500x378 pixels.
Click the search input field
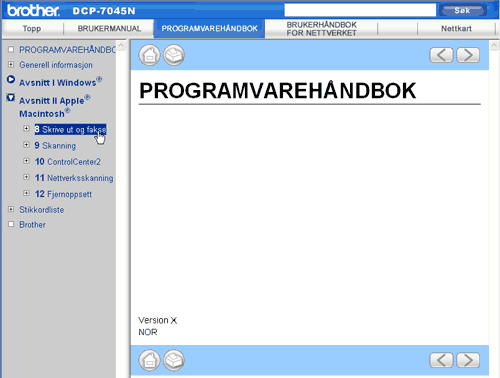[x=360, y=10]
